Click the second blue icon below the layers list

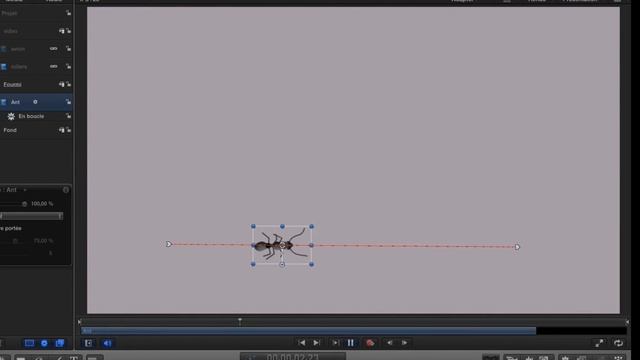(44, 343)
